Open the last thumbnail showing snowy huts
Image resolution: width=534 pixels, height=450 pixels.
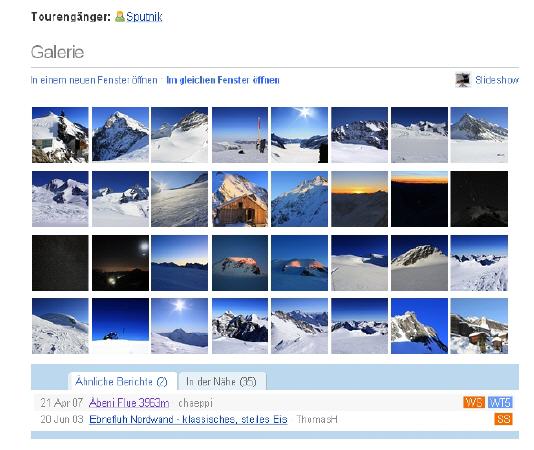click(x=479, y=326)
